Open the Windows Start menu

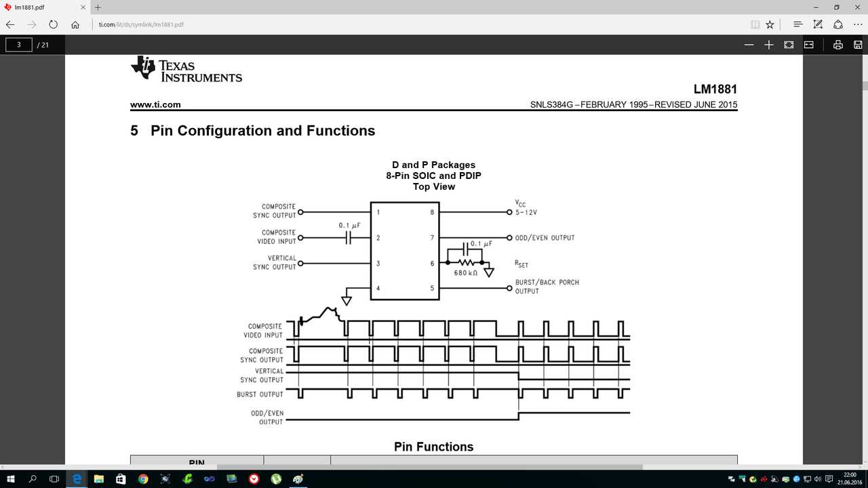[11, 479]
